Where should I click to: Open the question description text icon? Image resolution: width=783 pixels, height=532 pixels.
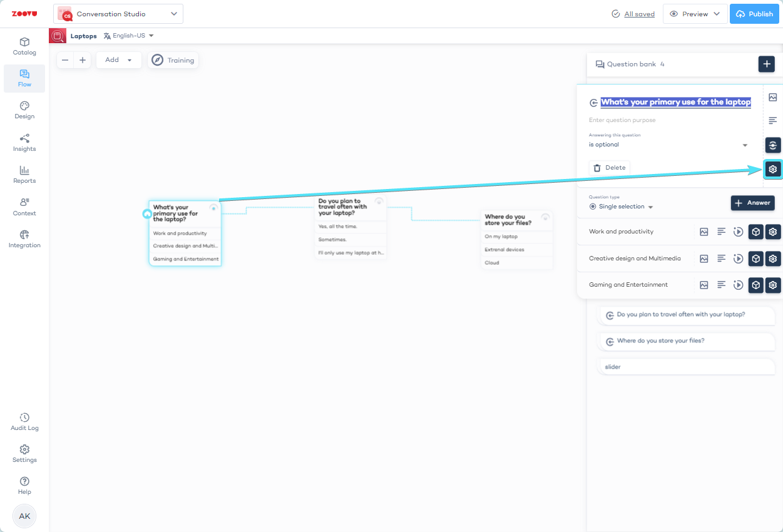(x=772, y=120)
